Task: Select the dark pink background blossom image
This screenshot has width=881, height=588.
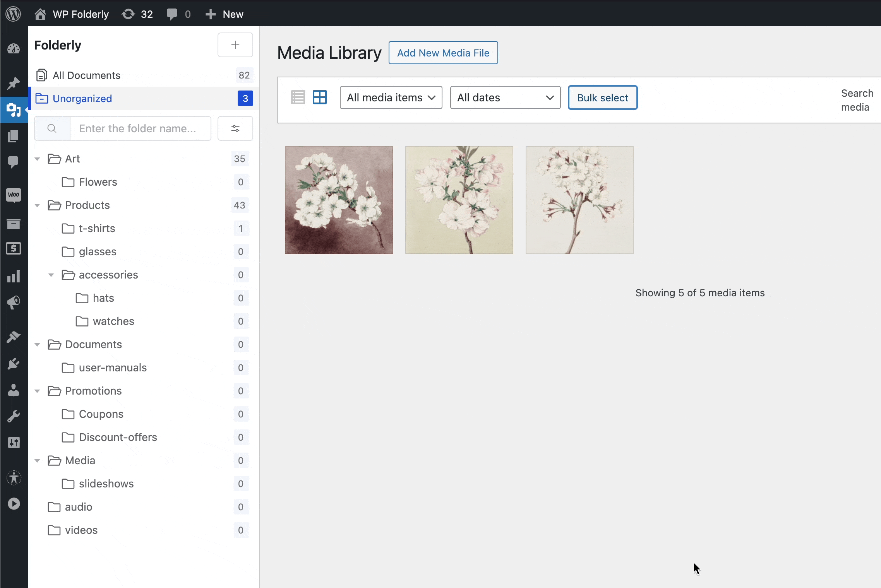Action: (x=339, y=200)
